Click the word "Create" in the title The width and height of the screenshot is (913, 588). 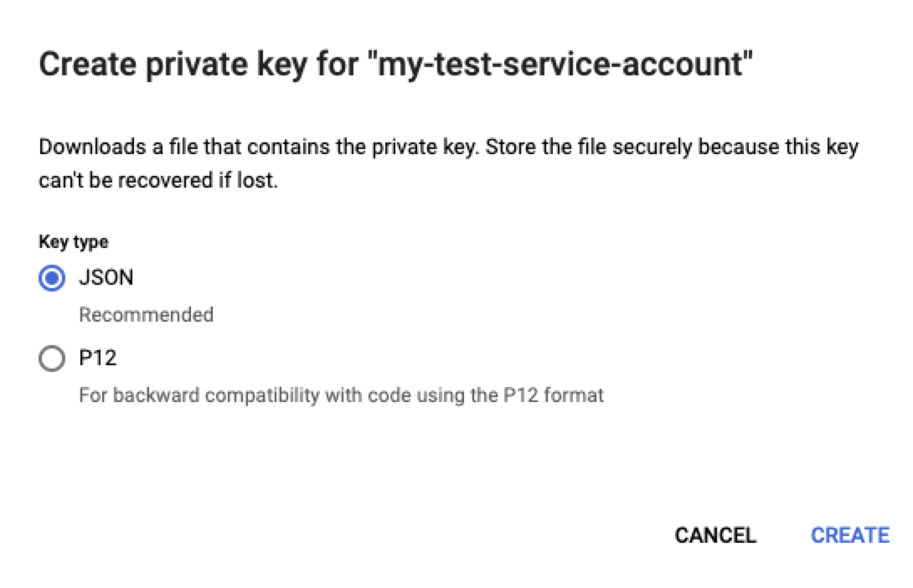point(83,65)
